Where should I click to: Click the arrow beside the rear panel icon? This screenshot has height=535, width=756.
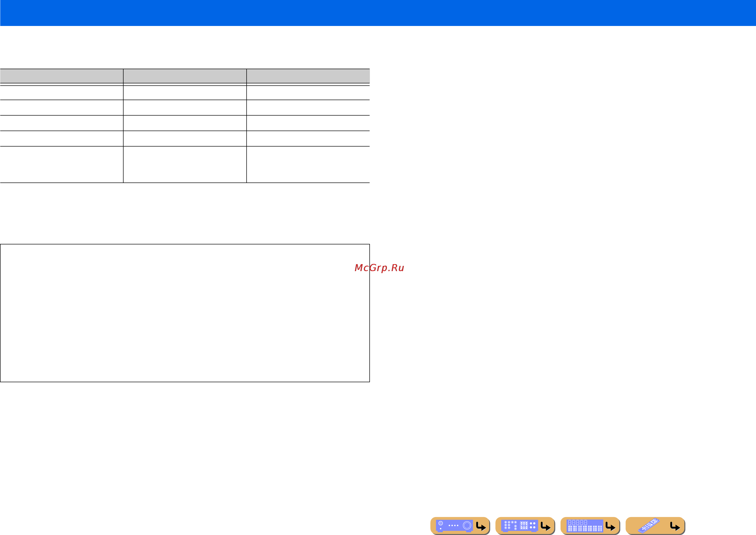point(546,527)
